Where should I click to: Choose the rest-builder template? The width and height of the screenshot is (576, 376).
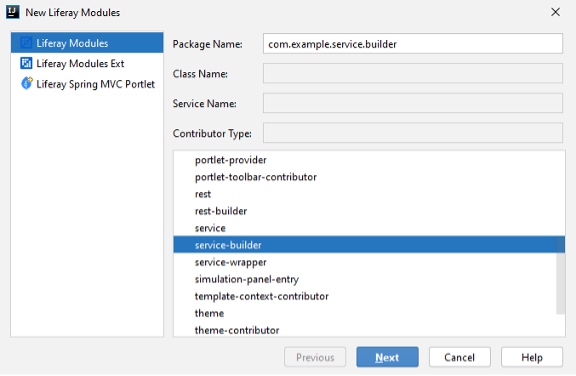coord(369,211)
